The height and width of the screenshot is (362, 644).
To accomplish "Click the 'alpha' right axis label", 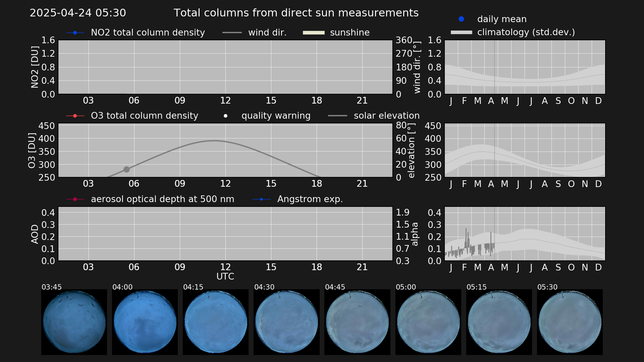I will click(415, 234).
